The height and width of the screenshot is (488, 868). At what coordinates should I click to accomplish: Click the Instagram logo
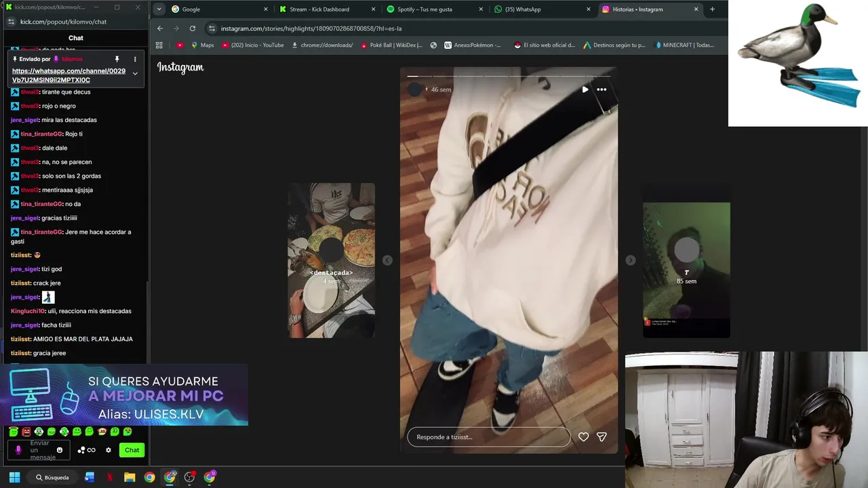[180, 67]
